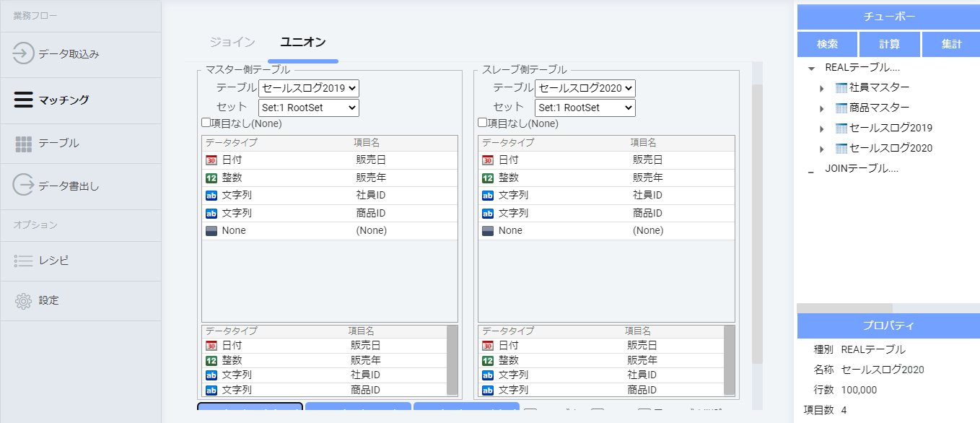Open master table dropdown セールスログ2019
Screen dimensions: 980x423
tap(308, 88)
